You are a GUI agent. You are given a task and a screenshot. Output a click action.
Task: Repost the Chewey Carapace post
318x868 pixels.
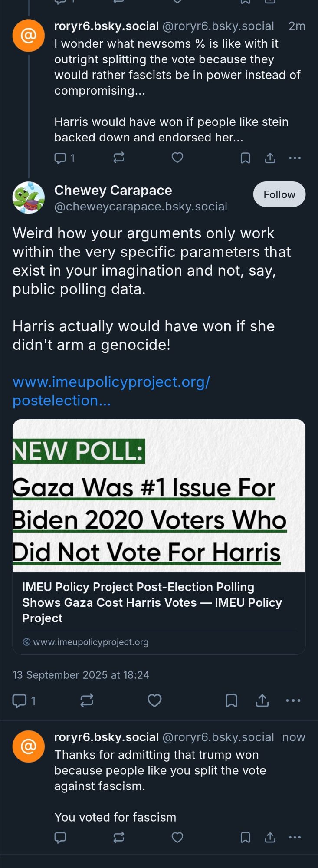(x=87, y=700)
